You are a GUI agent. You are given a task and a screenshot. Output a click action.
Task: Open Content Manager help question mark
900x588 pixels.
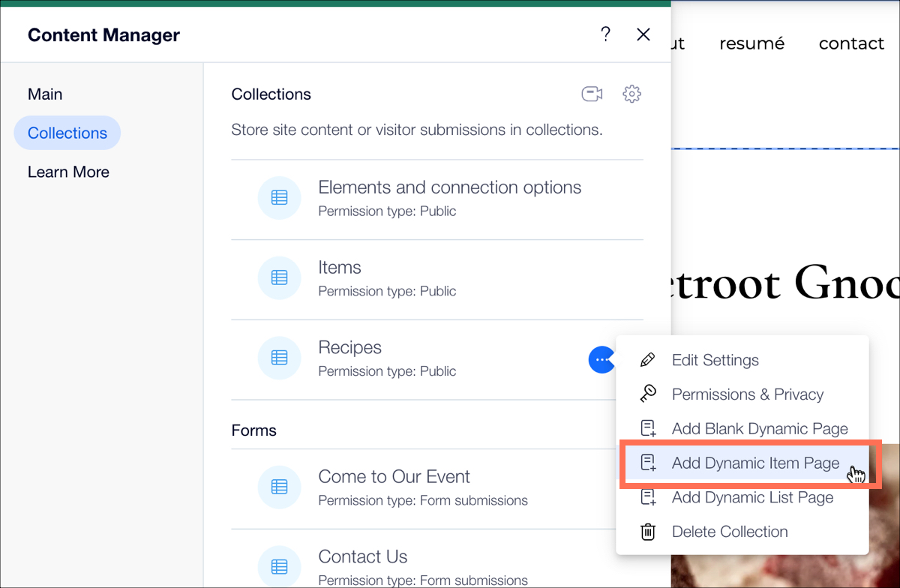tap(605, 34)
